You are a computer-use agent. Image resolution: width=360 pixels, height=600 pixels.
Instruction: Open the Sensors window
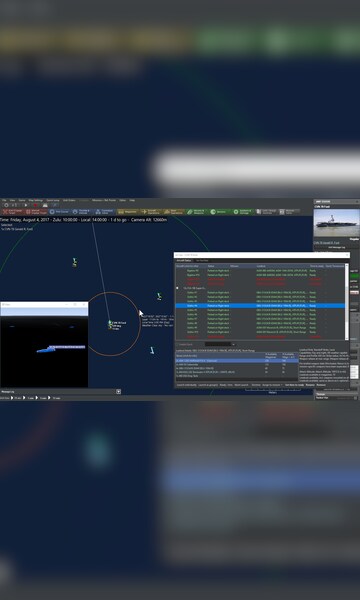219,212
